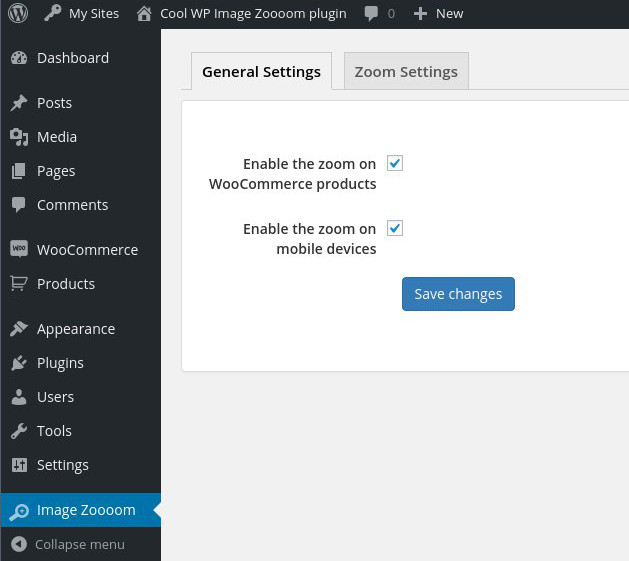Open the My Sites menu
Viewport: 629px width, 561px height.
(82, 13)
